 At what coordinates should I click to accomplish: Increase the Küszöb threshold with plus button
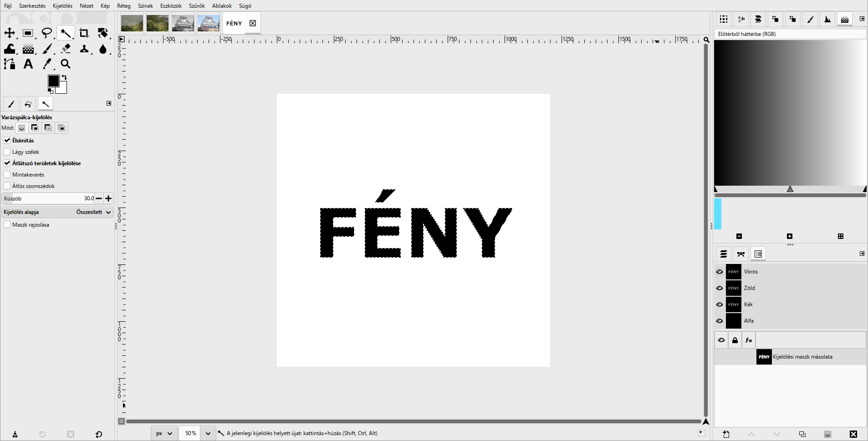108,198
